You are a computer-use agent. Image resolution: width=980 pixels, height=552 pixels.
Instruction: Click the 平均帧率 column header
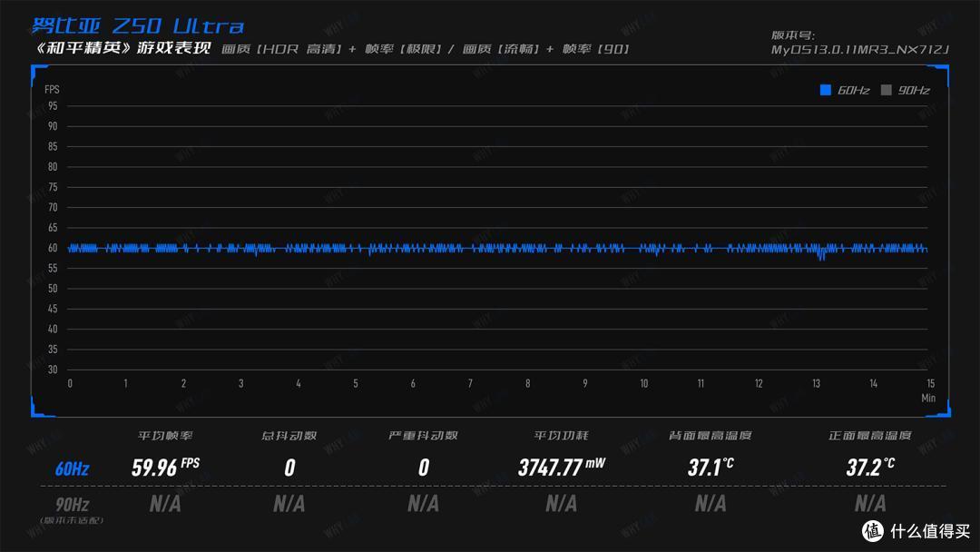click(165, 436)
